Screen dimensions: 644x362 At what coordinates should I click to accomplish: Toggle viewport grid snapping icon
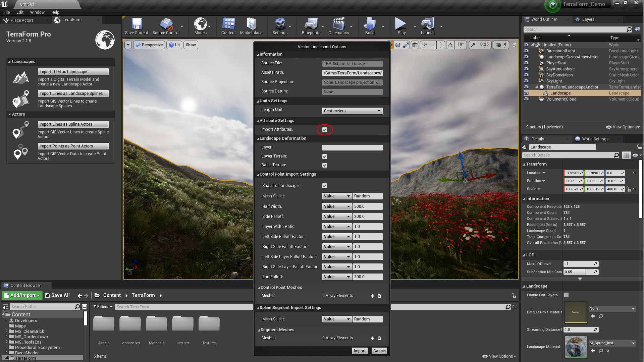[432, 45]
